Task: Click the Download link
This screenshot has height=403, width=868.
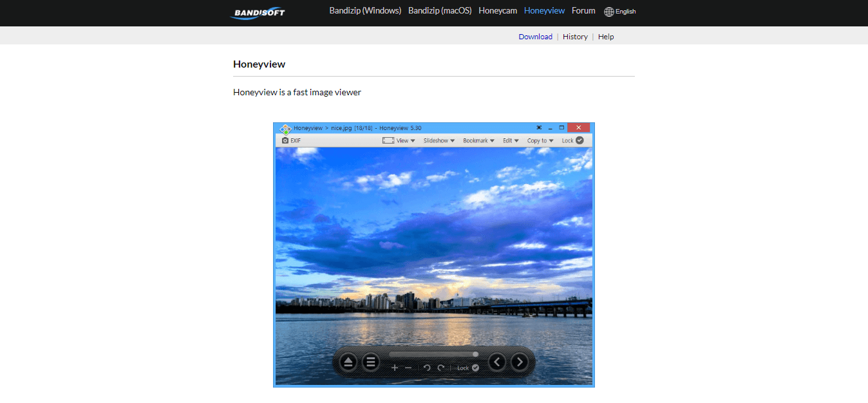Action: tap(535, 37)
